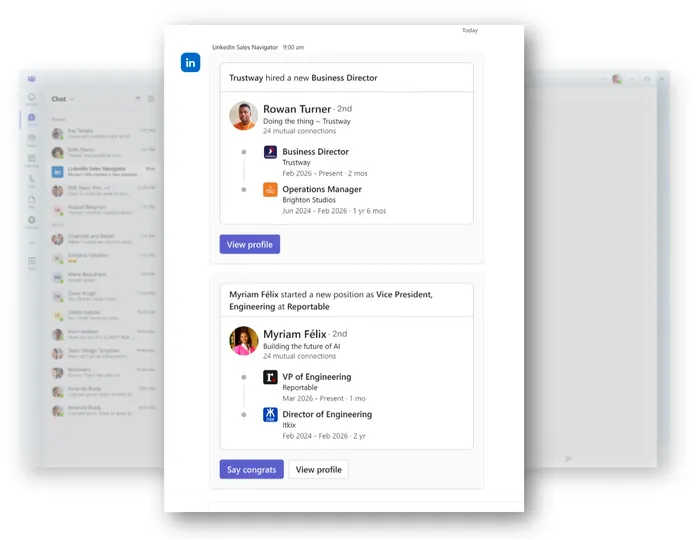Click the send arrow in Teams message area
Screen dimensions: 700x540
click(568, 458)
